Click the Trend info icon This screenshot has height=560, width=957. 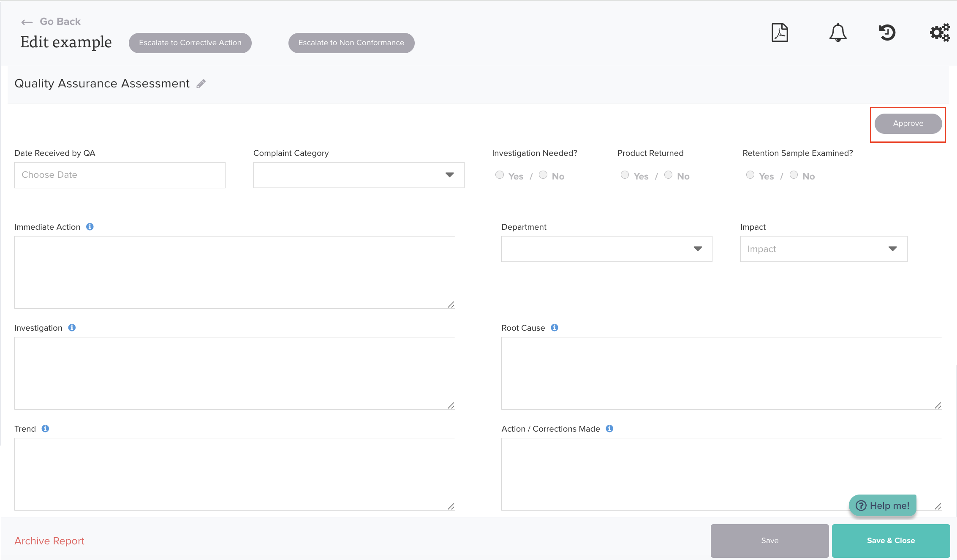click(x=45, y=429)
